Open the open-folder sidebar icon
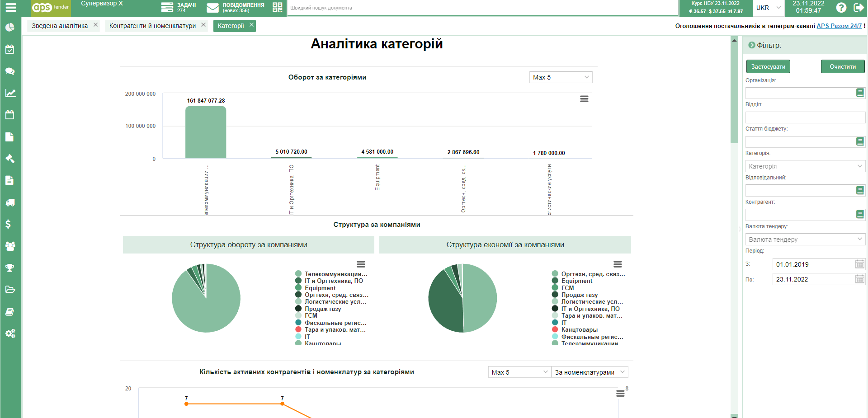Viewport: 868px width, 418px height. tap(10, 290)
